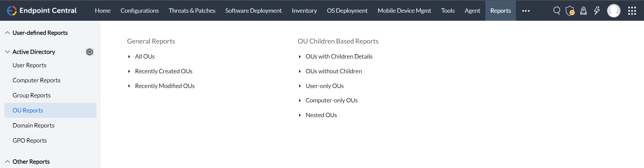The height and width of the screenshot is (168, 644).
Task: Open the search magnifier icon
Action: point(556,11)
